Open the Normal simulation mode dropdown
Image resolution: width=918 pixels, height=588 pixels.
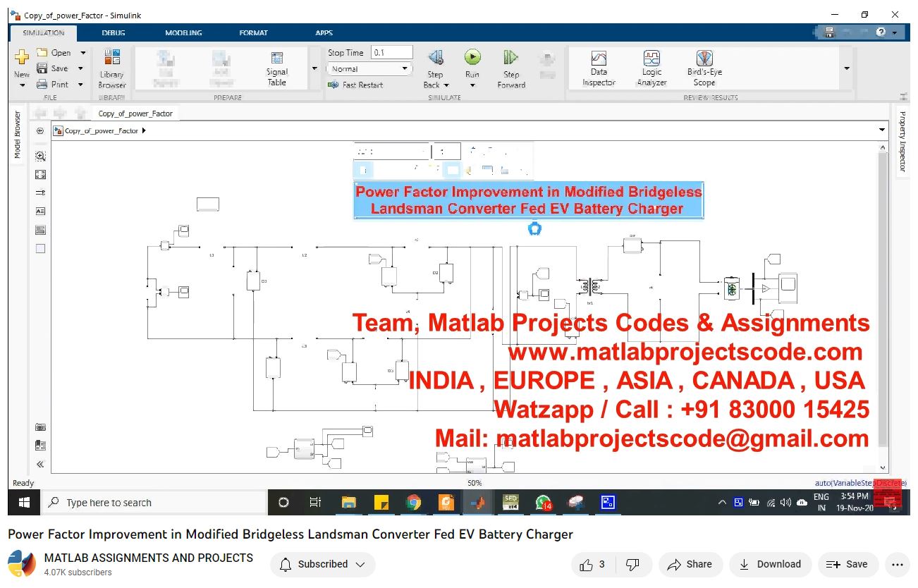pos(369,69)
